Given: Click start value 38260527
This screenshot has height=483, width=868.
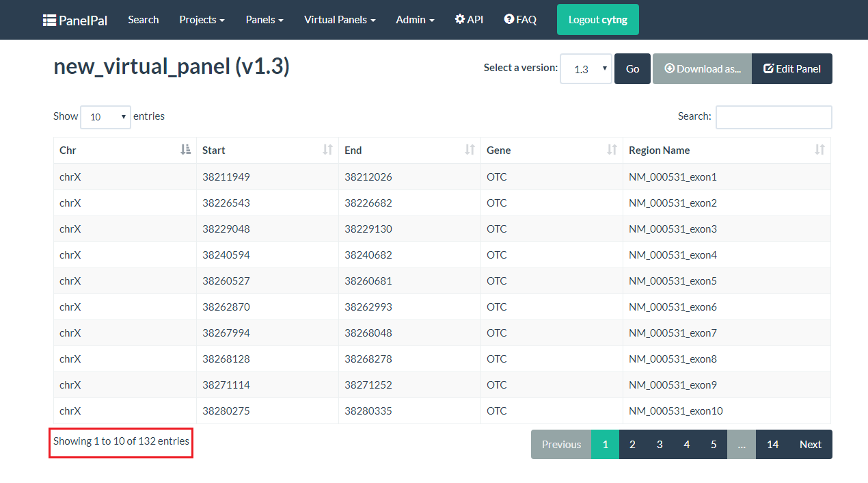Looking at the screenshot, I should (x=226, y=281).
